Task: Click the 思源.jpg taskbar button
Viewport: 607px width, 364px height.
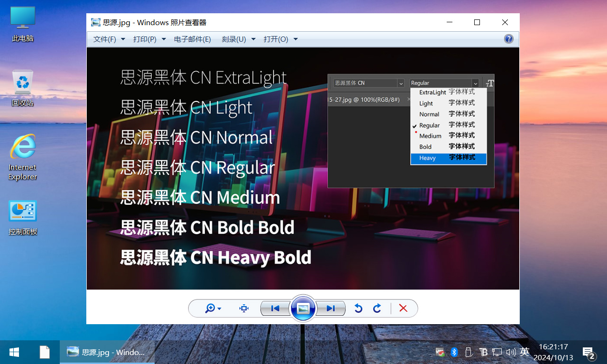Action: (x=107, y=352)
